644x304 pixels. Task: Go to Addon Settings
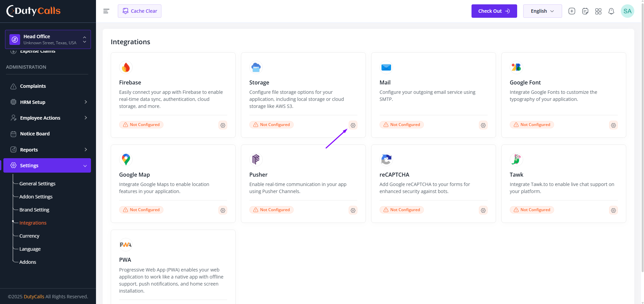coord(36,197)
